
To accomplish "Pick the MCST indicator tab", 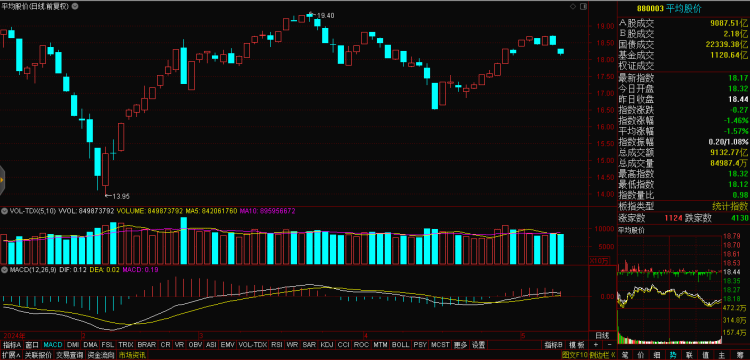I will pos(440,344).
